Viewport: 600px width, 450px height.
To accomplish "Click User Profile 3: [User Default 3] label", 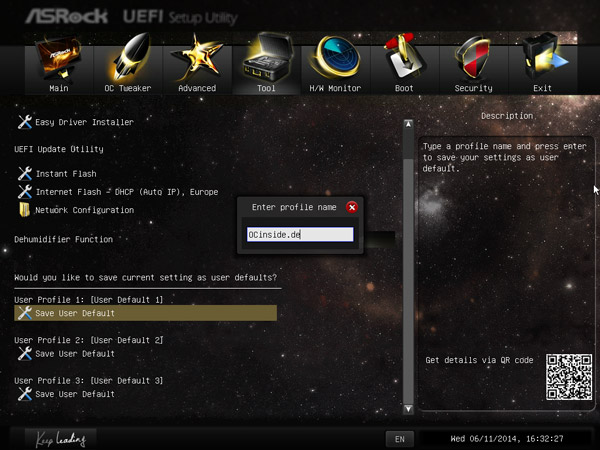I will tap(88, 381).
